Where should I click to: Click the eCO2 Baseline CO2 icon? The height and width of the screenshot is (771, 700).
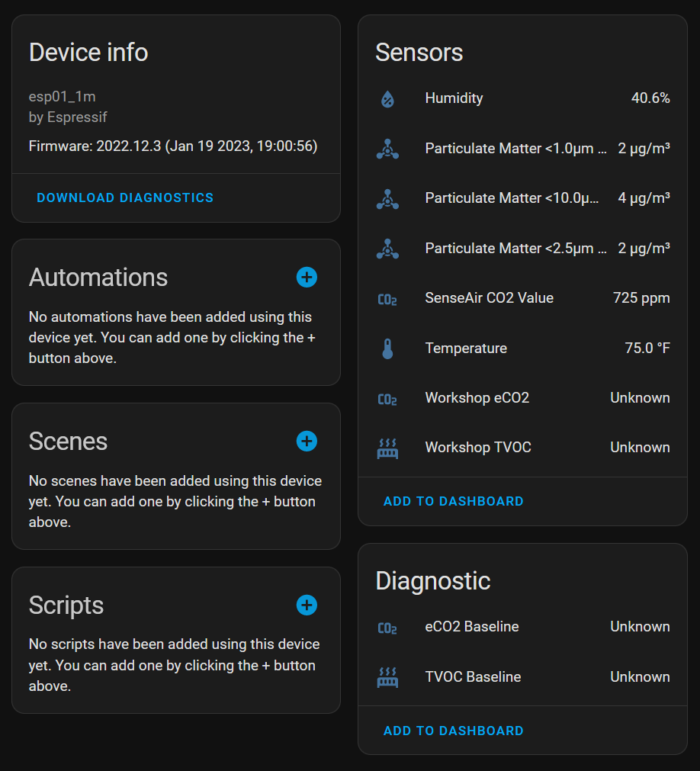pyautogui.click(x=387, y=628)
